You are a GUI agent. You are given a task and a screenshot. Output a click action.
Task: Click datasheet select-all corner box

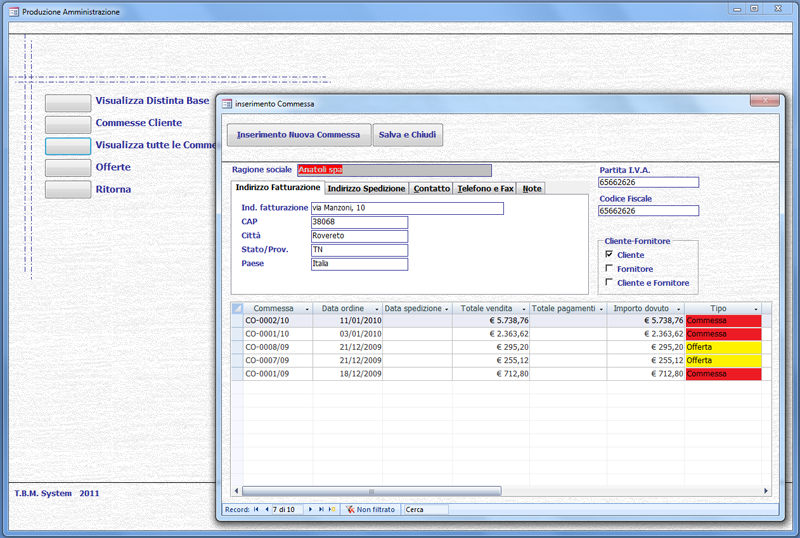pyautogui.click(x=237, y=308)
